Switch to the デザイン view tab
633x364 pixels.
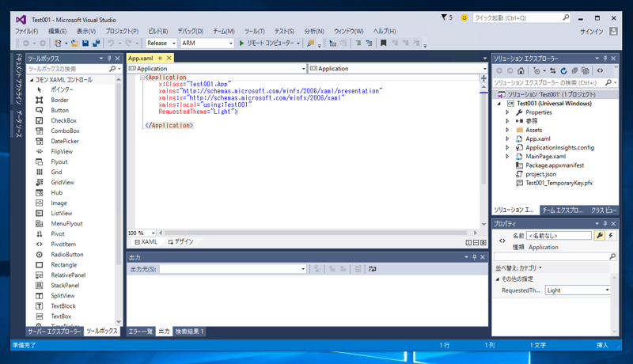[181, 241]
